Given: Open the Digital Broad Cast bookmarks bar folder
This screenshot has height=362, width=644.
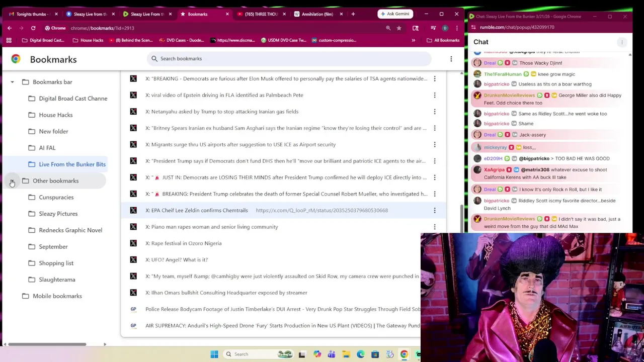Looking at the screenshot, I should (43, 40).
